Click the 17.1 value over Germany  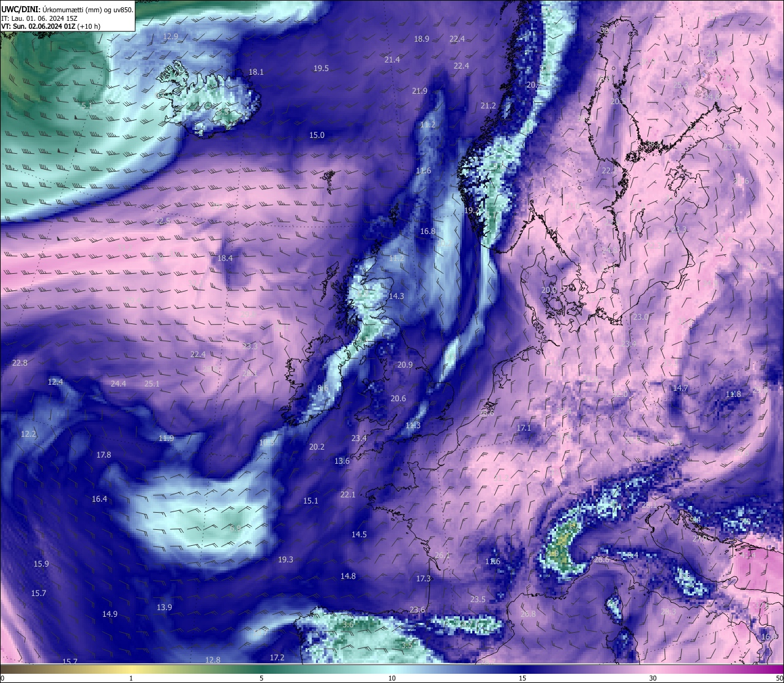pyautogui.click(x=524, y=428)
